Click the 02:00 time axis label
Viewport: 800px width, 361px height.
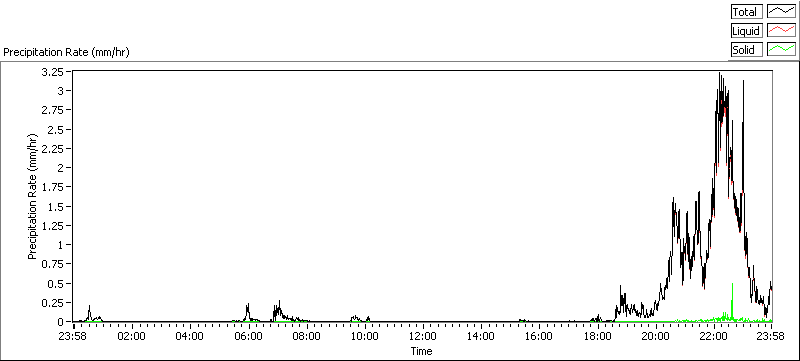tap(132, 336)
